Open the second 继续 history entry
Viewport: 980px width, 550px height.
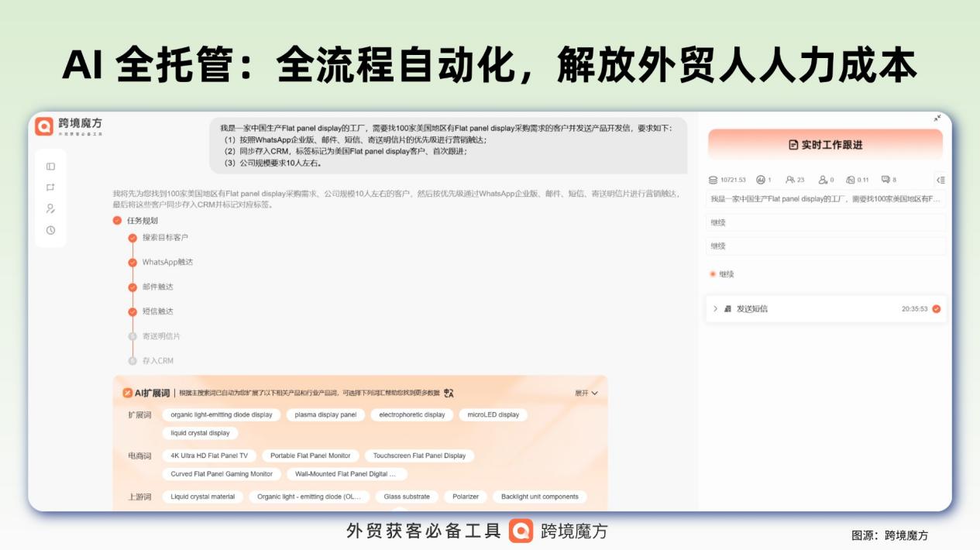pyautogui.click(x=826, y=246)
